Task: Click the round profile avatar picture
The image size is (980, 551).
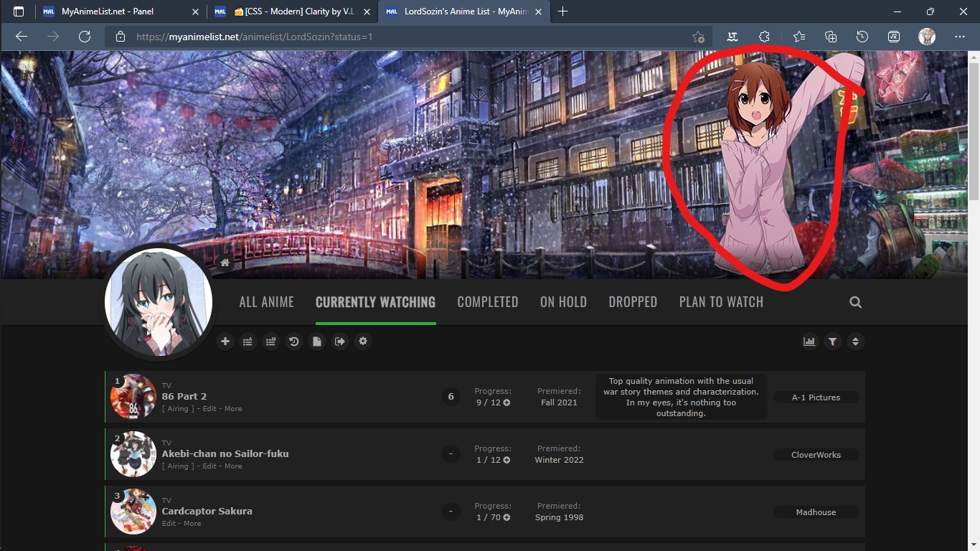Action: (x=159, y=303)
